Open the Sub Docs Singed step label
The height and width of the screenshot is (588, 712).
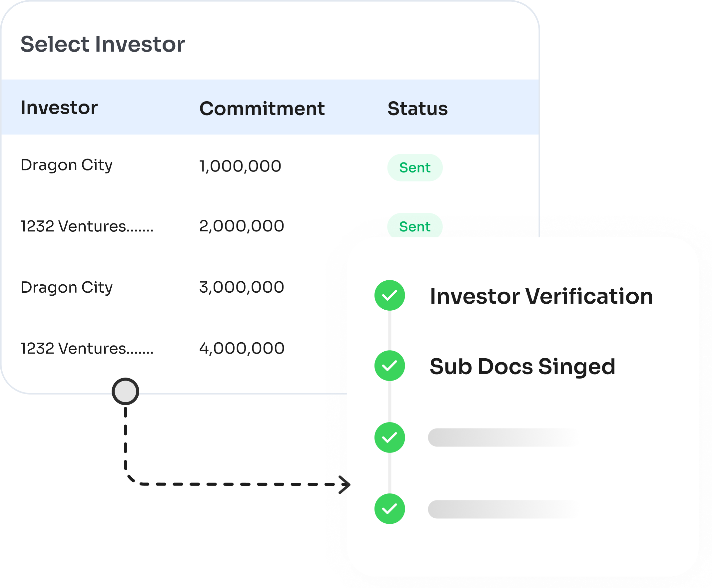pos(522,367)
